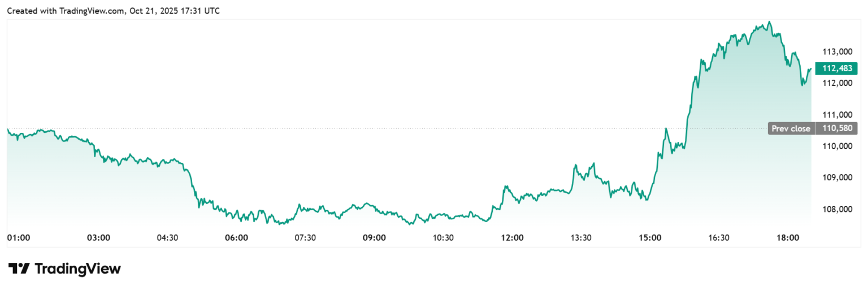The width and height of the screenshot is (868, 290).
Task: Select the 111,000 price scale label
Action: (x=836, y=115)
